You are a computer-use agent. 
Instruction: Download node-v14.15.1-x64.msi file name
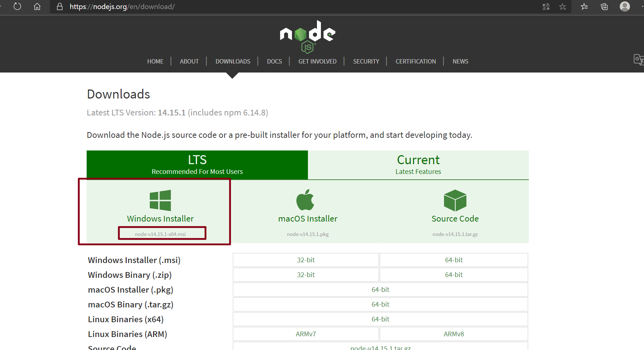[160, 234]
